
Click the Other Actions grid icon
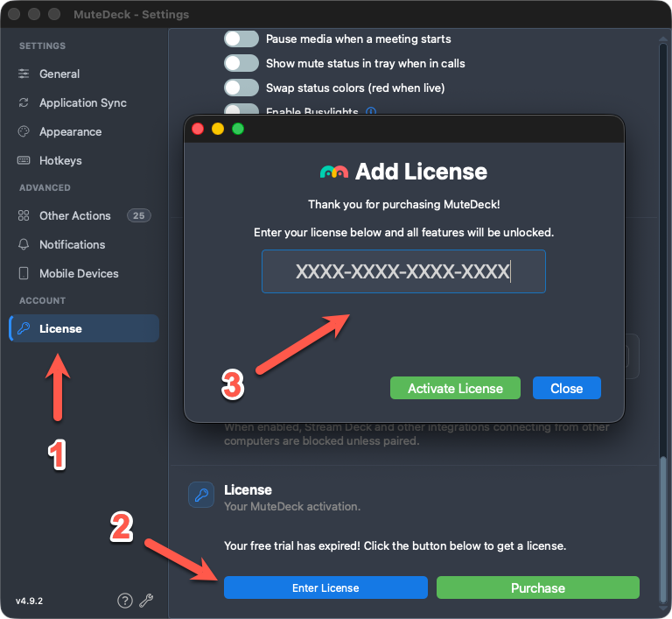pyautogui.click(x=24, y=215)
